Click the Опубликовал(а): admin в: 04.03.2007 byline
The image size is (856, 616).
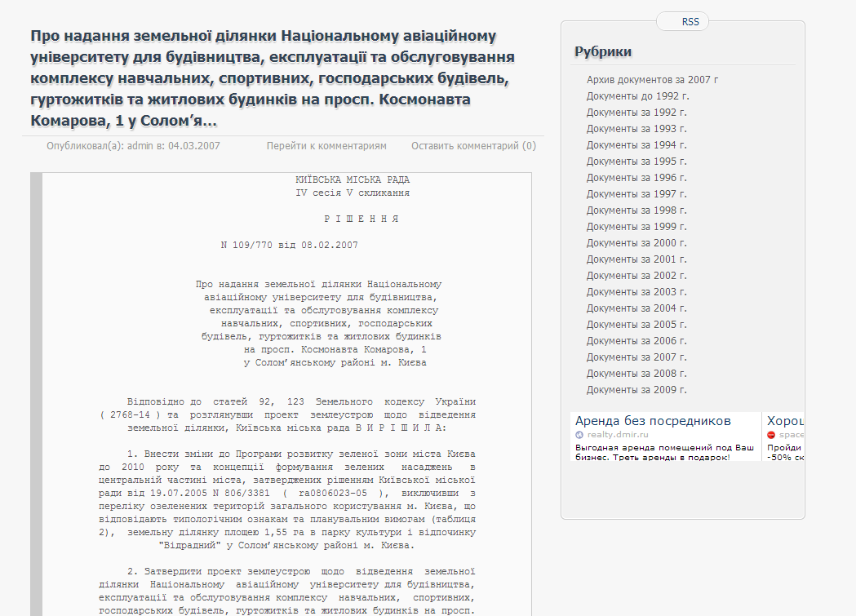pyautogui.click(x=133, y=146)
